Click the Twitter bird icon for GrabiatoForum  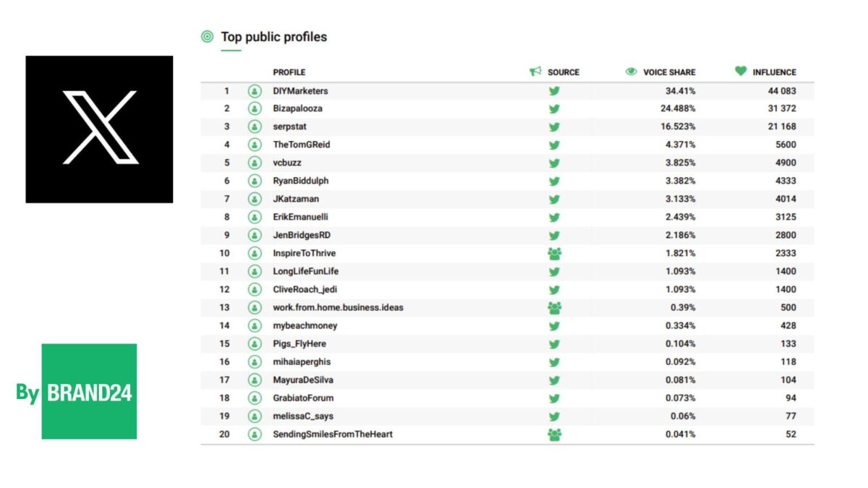(555, 398)
